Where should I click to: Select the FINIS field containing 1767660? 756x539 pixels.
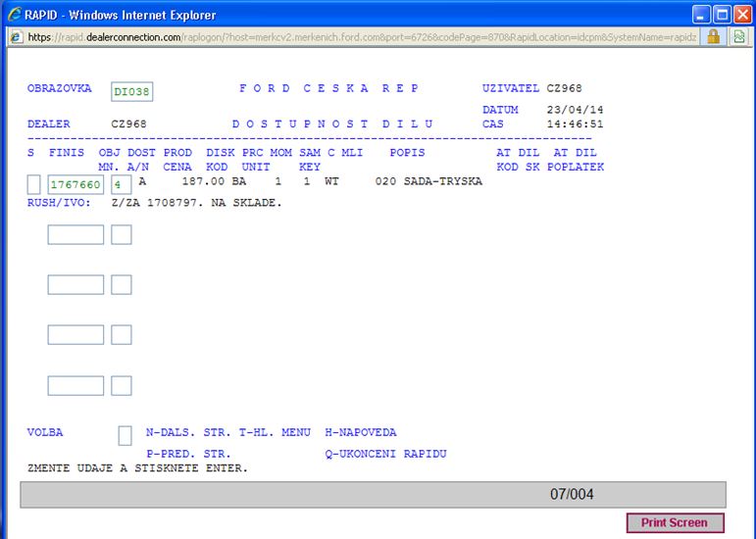(76, 184)
